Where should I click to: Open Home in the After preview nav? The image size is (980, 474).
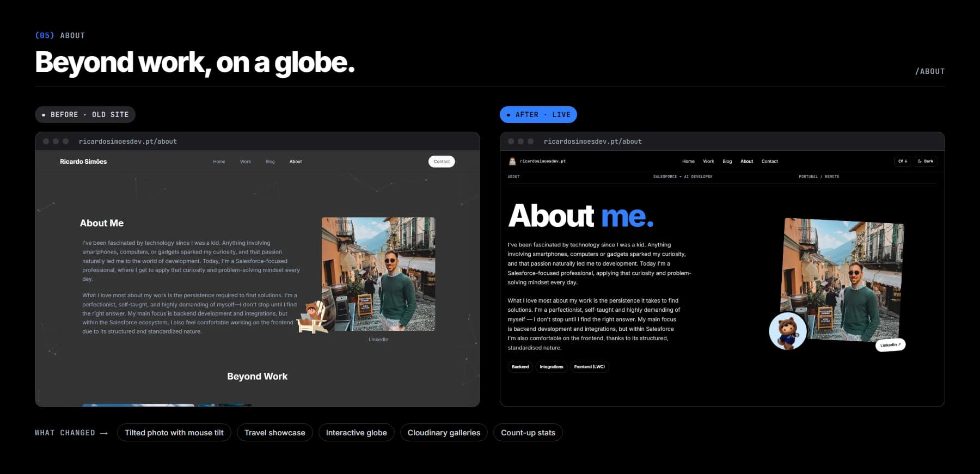click(x=688, y=161)
